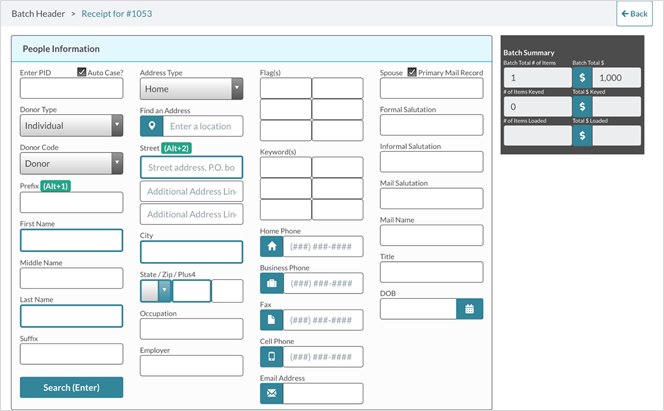Click the Home Phone number field
The height and width of the screenshot is (411, 664).
pos(323,246)
